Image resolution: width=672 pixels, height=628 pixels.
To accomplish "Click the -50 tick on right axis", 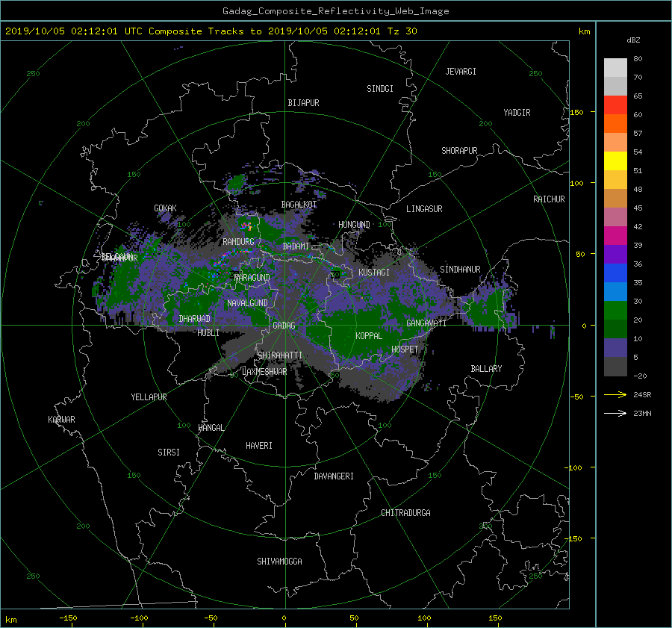I will 579,397.
